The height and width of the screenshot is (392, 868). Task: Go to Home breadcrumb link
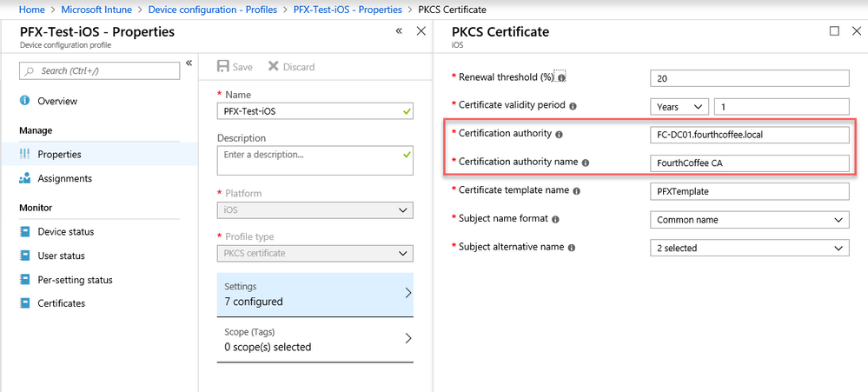tap(31, 10)
